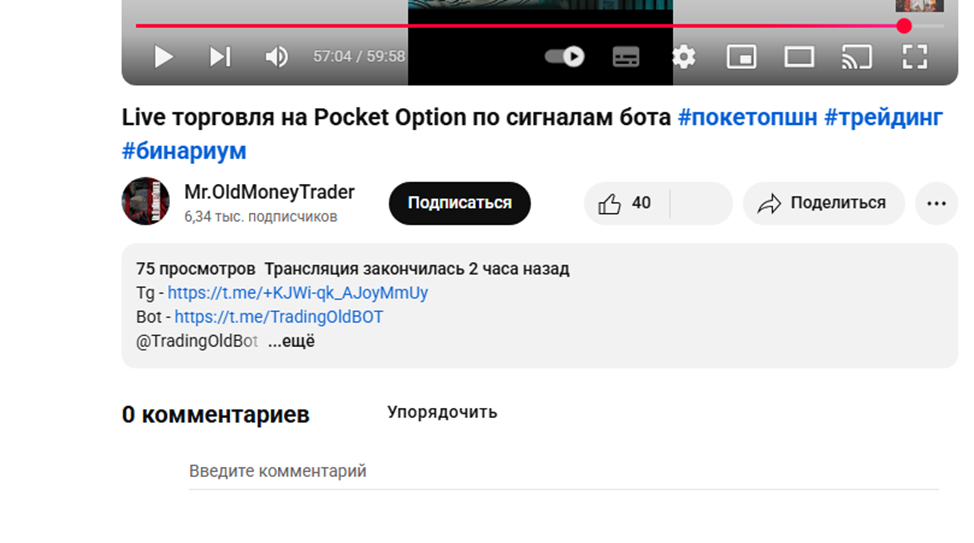
Task: Open Bot link t.me/TradingOldBOT
Action: point(278,317)
